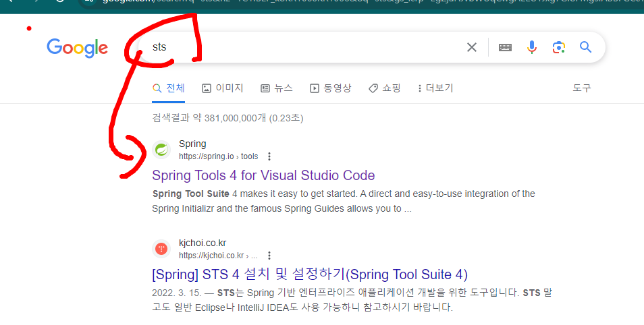
Task: Expand the 더보기 menu
Action: coord(435,88)
